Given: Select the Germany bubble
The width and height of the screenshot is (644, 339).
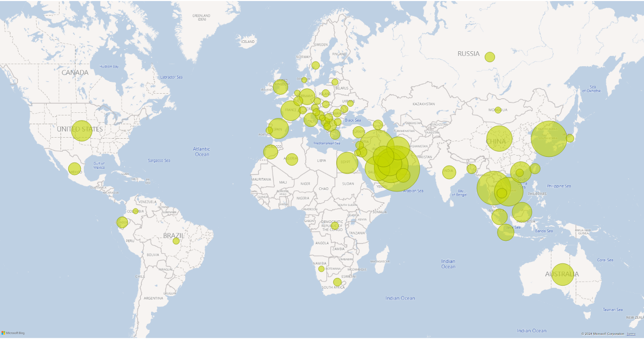Looking at the screenshot, I should point(307,97).
